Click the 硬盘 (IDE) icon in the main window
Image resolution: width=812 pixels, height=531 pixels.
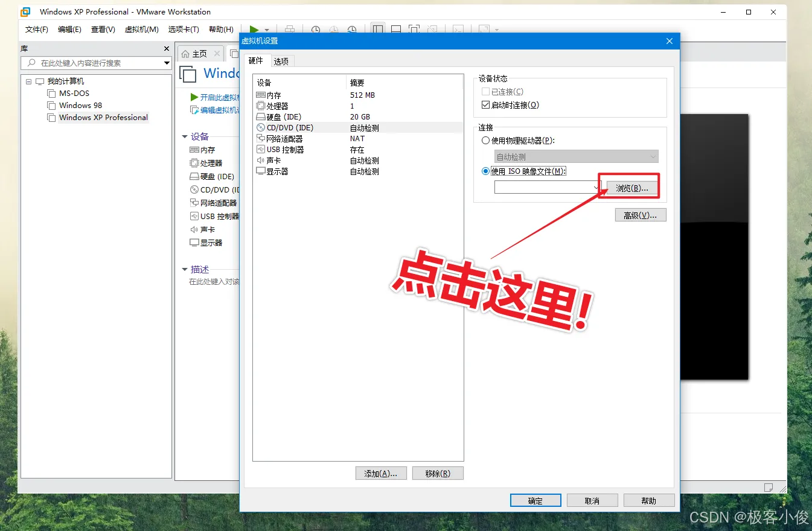[x=194, y=176]
